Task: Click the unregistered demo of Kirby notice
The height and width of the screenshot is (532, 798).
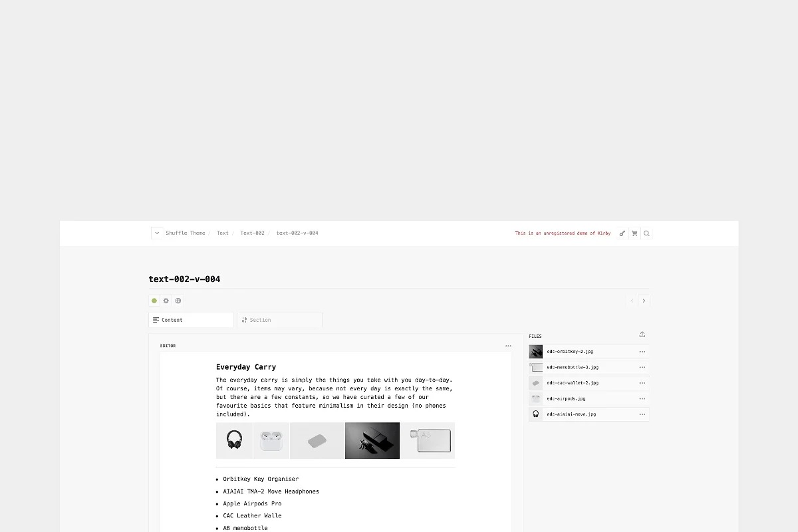Action: [x=563, y=233]
